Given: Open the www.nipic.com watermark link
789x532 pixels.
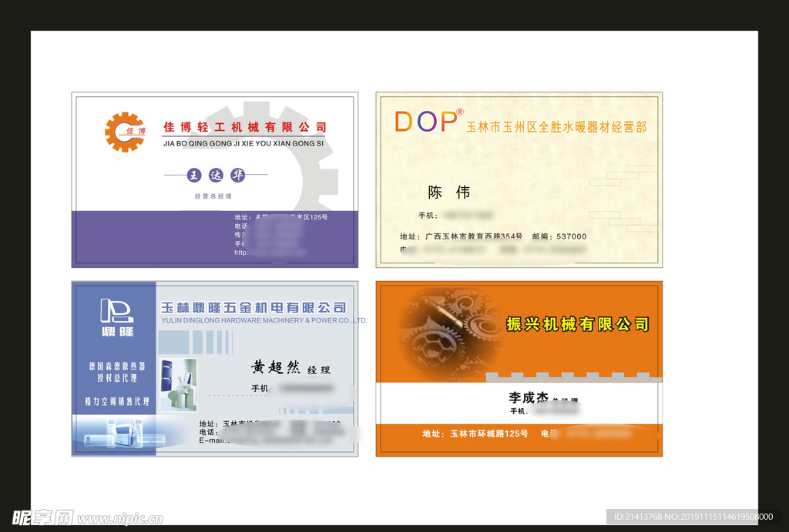Looking at the screenshot, I should click(x=120, y=519).
